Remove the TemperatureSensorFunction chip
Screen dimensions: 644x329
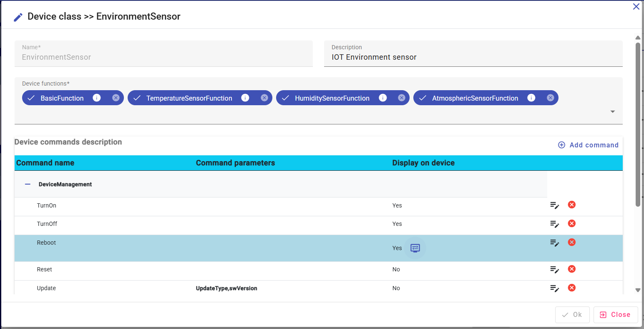(264, 98)
